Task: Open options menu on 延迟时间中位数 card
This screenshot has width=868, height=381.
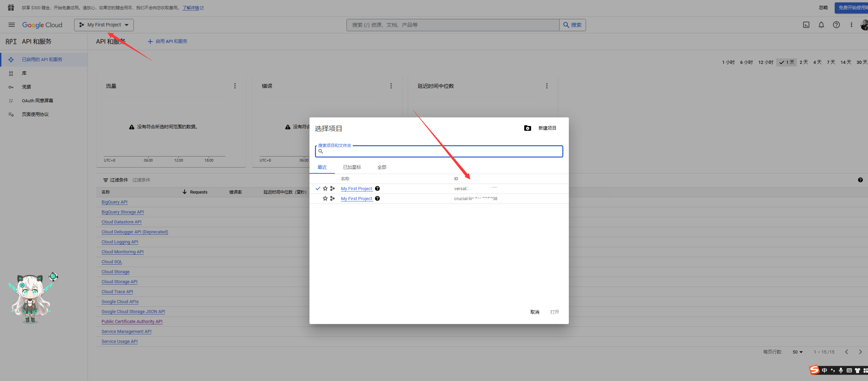Action: pyautogui.click(x=547, y=86)
